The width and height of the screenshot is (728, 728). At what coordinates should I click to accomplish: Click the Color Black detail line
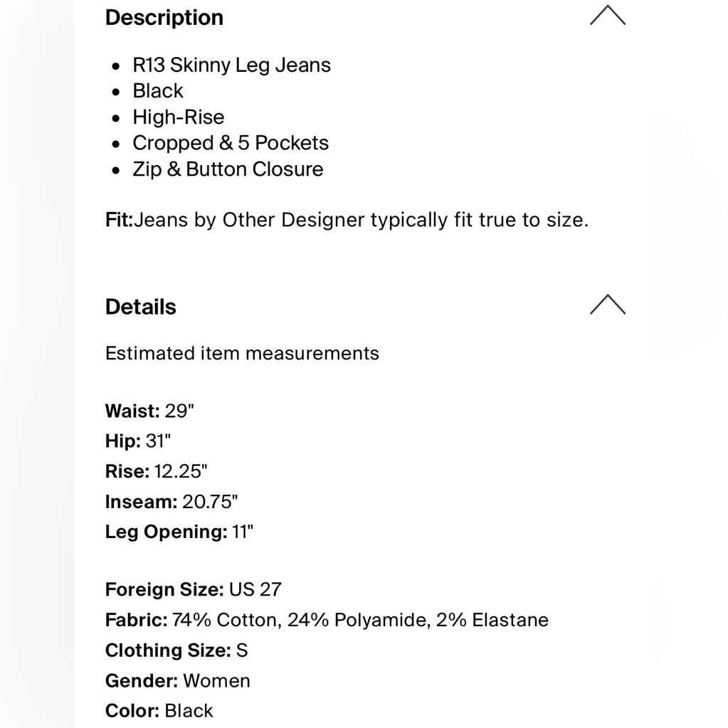pyautogui.click(x=159, y=711)
